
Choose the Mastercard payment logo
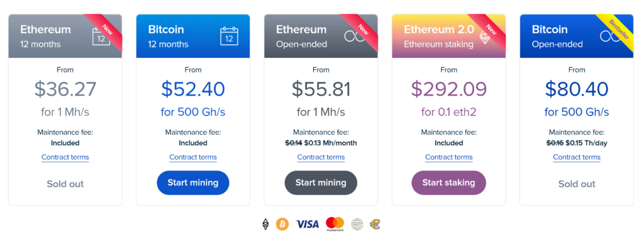point(335,224)
